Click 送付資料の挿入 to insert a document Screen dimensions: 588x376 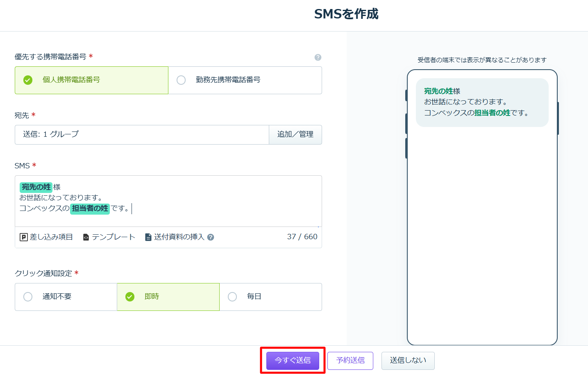pos(175,237)
